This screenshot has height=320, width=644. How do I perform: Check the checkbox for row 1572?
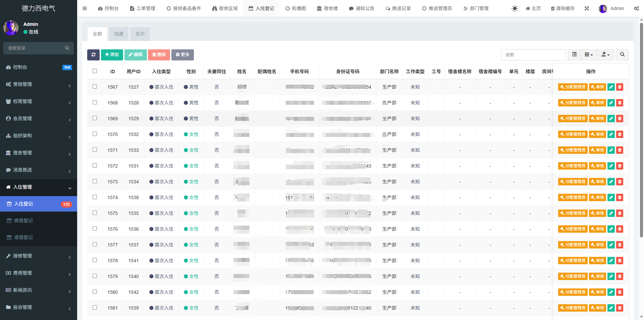pos(95,166)
